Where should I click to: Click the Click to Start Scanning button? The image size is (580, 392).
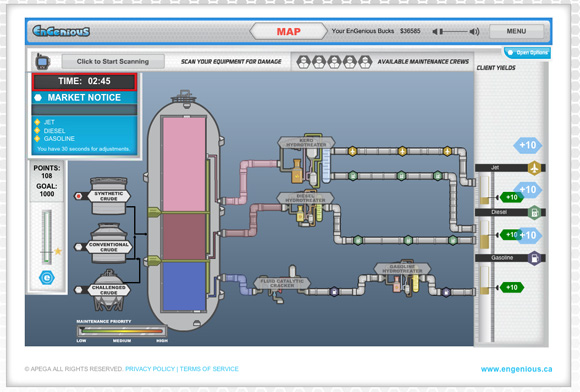113,61
